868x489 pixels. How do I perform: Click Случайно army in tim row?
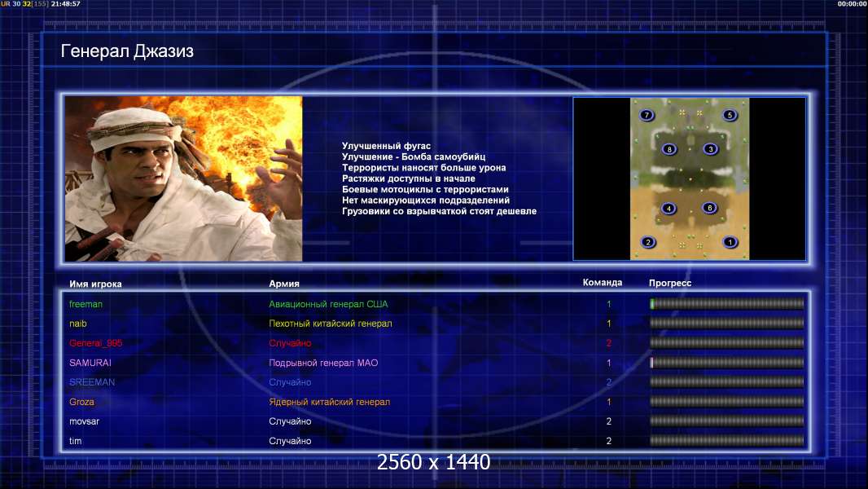pos(290,441)
